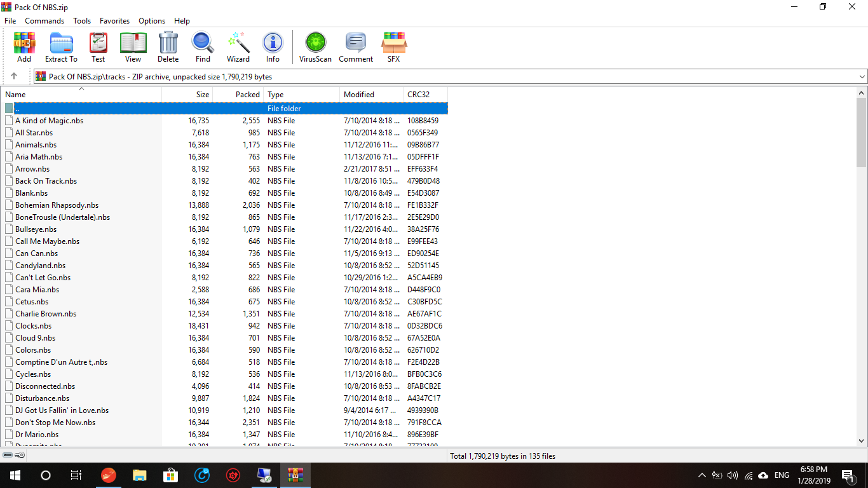
Task: Add an archive Comment
Action: 355,48
